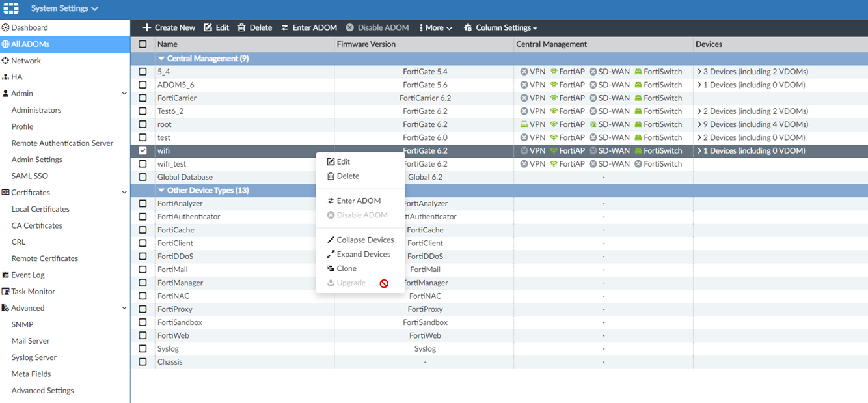Viewport: 868px width, 403px height.
Task: Click the Dashboard sidebar icon
Action: pos(6,28)
